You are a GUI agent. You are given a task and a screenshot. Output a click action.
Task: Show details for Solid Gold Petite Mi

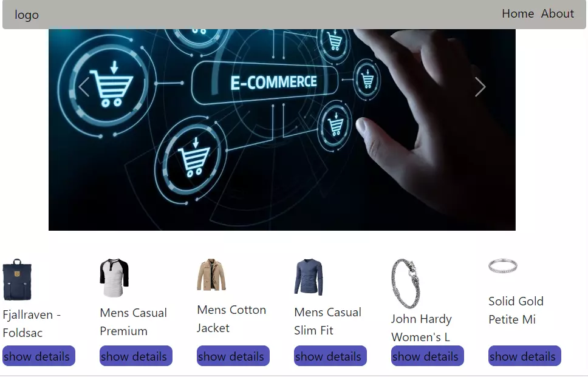tap(524, 356)
